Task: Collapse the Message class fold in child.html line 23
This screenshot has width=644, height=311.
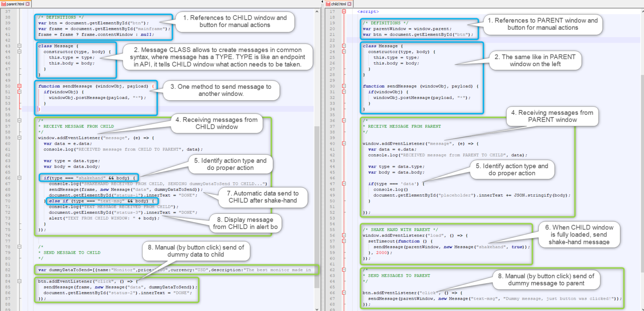Action: (345, 45)
